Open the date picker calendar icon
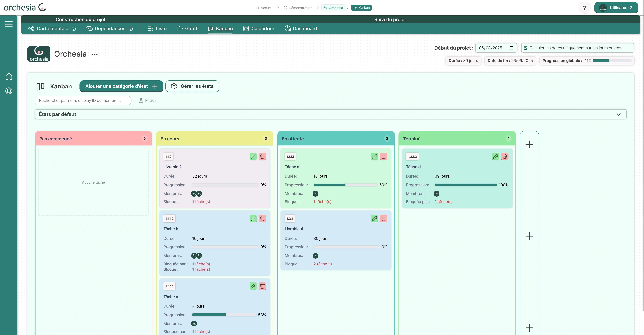Viewport: 644px width, 335px height. (x=512, y=48)
